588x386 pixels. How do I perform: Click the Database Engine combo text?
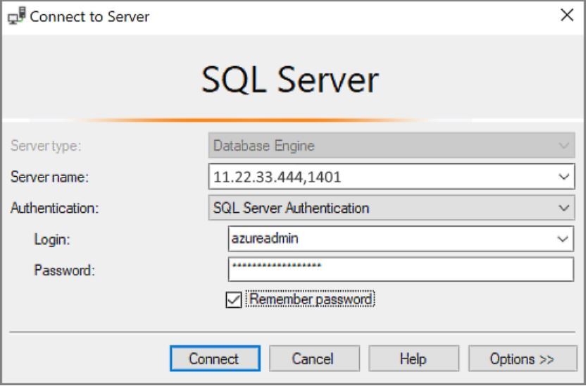(x=263, y=146)
